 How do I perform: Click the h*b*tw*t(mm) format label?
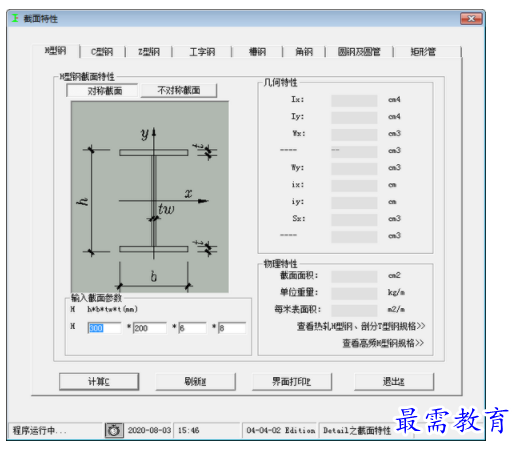112,309
